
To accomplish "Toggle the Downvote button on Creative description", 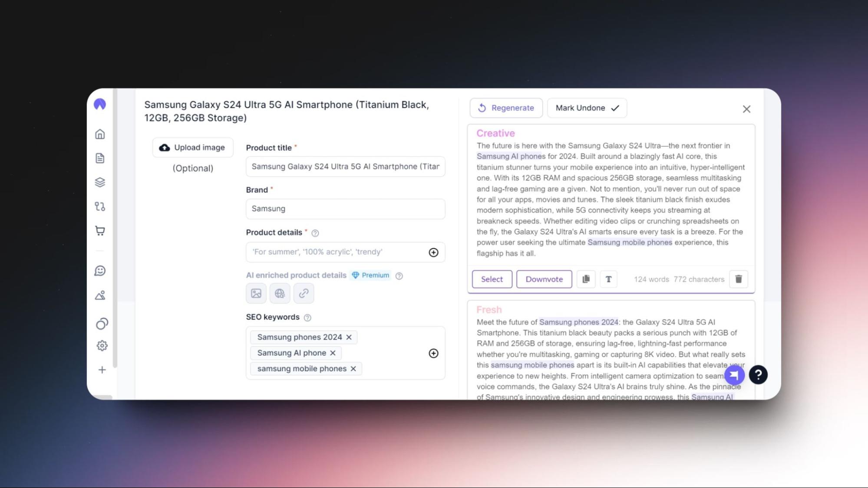I will click(544, 279).
